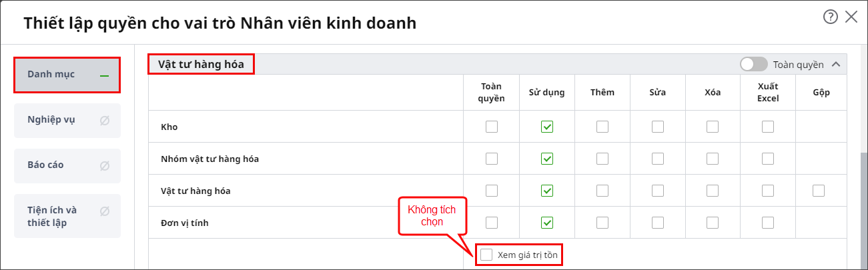The width and height of the screenshot is (868, 270).
Task: Check Toàn quyền for the Kho row
Action: (x=492, y=127)
